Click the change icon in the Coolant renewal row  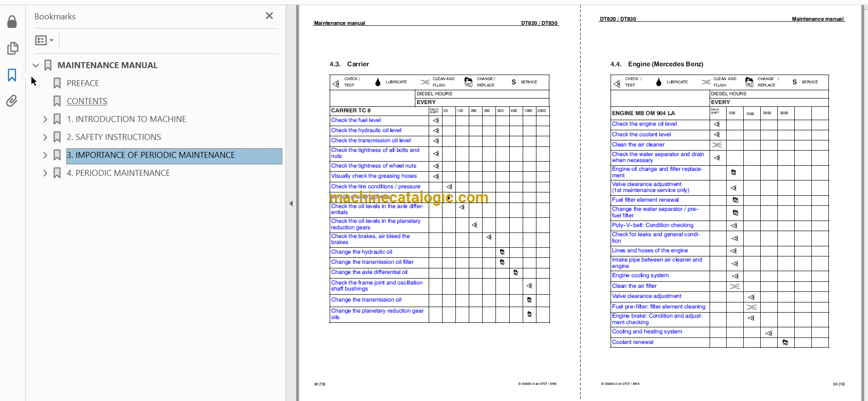click(x=785, y=342)
